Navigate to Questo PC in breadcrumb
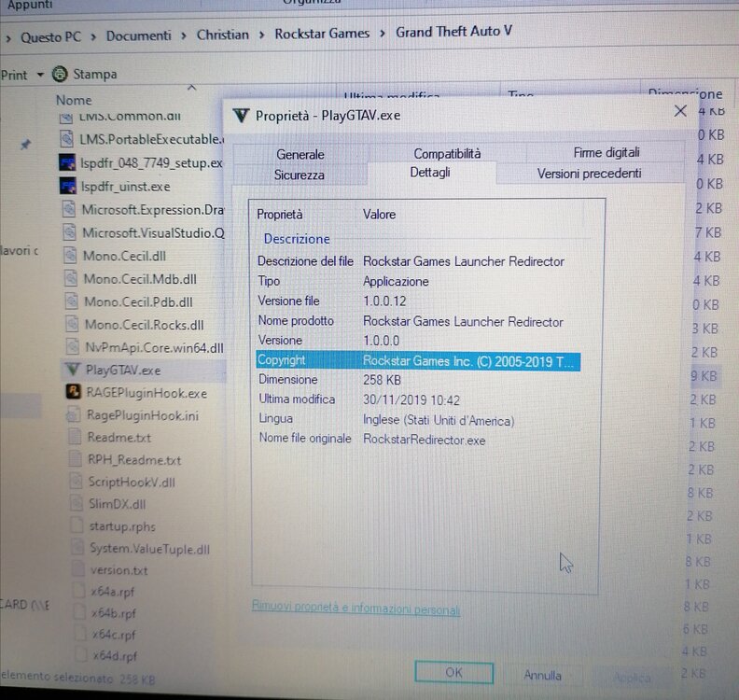Image resolution: width=739 pixels, height=700 pixels. coord(50,37)
